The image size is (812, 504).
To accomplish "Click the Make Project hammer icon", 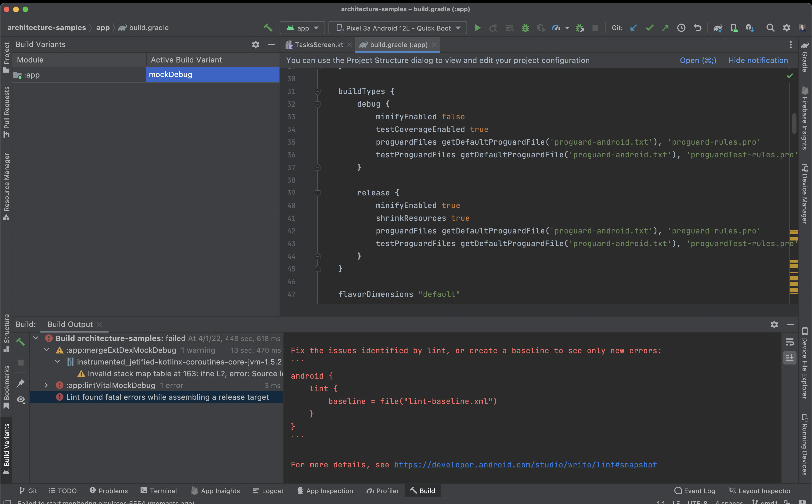I will click(268, 28).
